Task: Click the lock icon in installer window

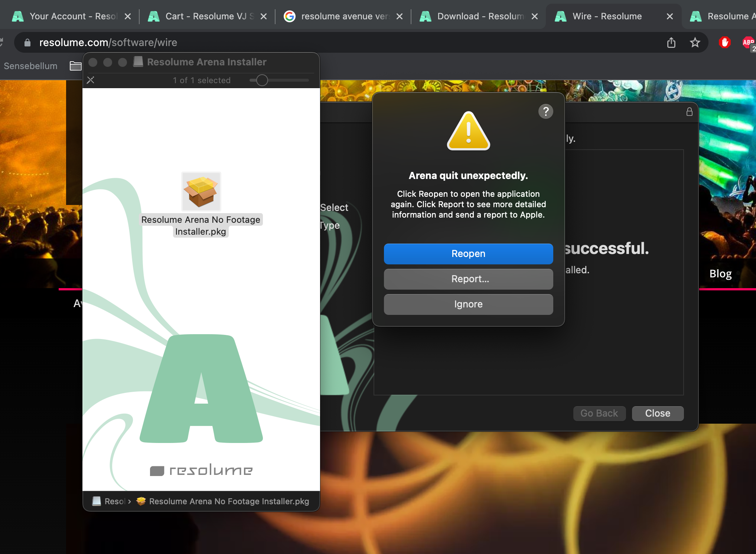Action: tap(689, 112)
